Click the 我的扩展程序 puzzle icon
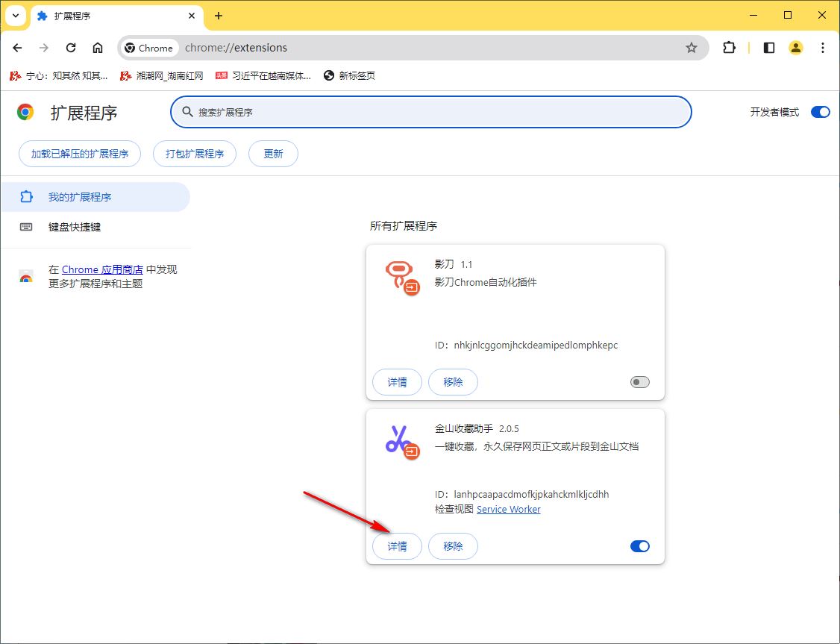This screenshot has height=644, width=840. click(26, 197)
